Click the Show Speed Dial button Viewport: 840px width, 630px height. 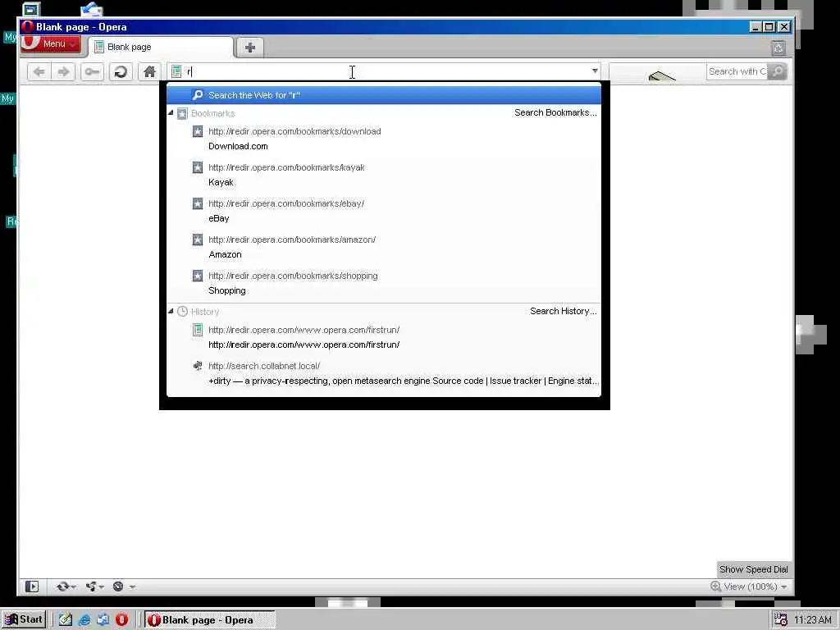pos(753,569)
